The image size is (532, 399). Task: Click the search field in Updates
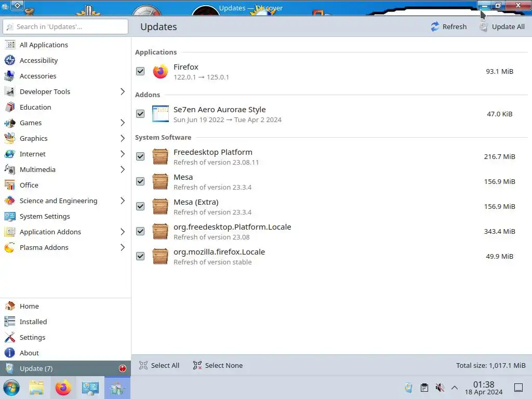tap(65, 26)
